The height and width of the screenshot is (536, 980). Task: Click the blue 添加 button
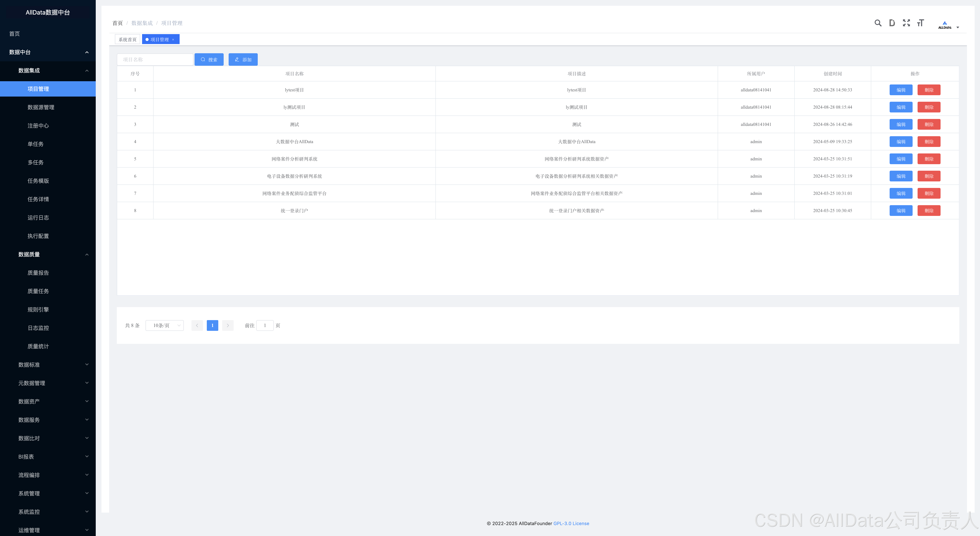click(243, 59)
